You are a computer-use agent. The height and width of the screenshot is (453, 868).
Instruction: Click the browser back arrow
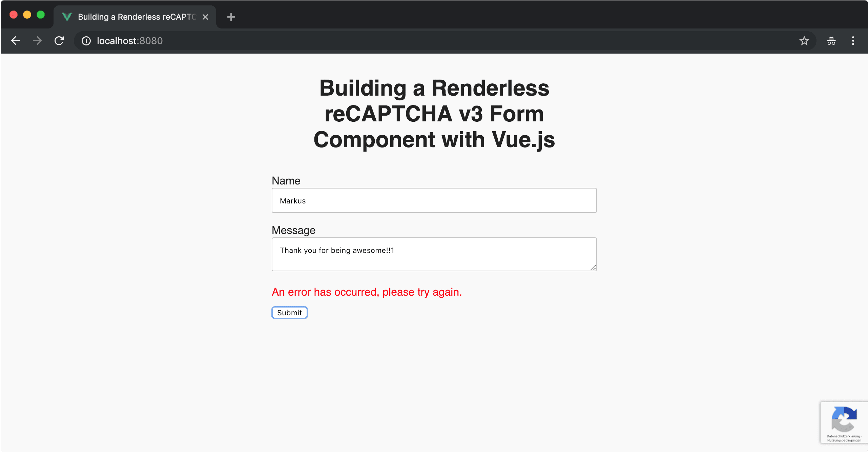coord(16,41)
